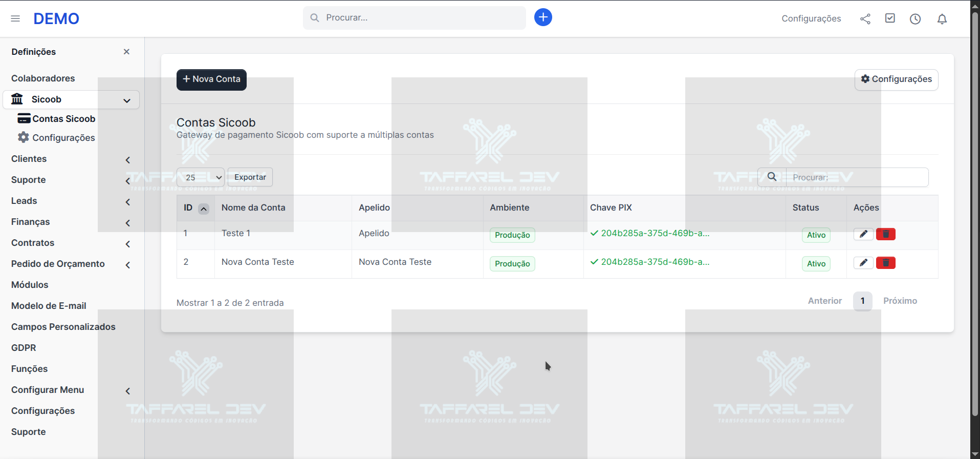Click the Nova Conta button

211,79
